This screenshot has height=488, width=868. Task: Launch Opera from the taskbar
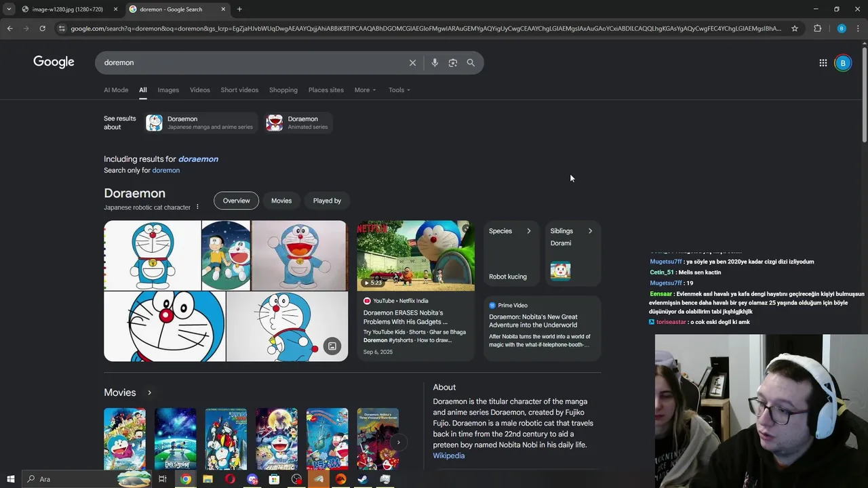pos(230,479)
